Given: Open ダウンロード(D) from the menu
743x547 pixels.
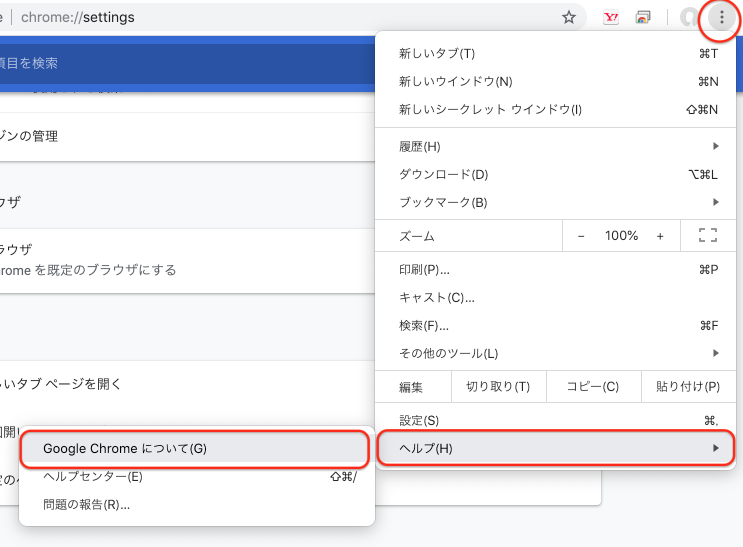Looking at the screenshot, I should (555, 174).
